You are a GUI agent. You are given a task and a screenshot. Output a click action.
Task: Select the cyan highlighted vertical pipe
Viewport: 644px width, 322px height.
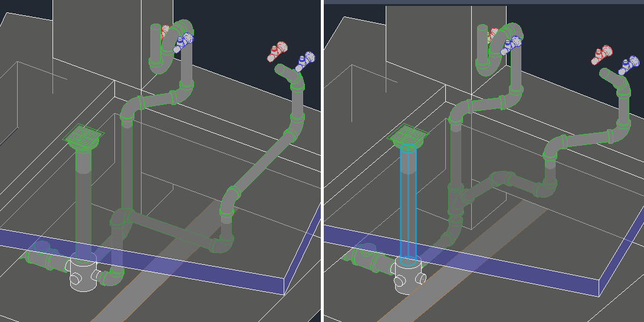coord(408,205)
